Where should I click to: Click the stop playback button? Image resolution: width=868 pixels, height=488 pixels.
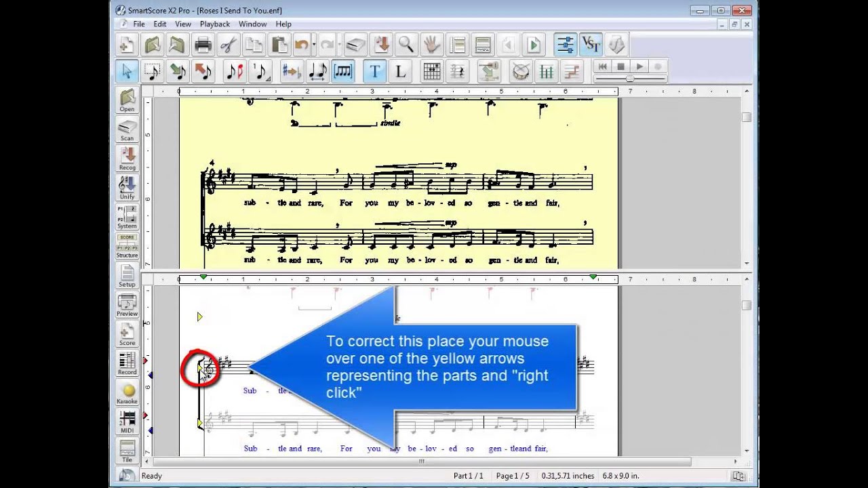point(620,66)
